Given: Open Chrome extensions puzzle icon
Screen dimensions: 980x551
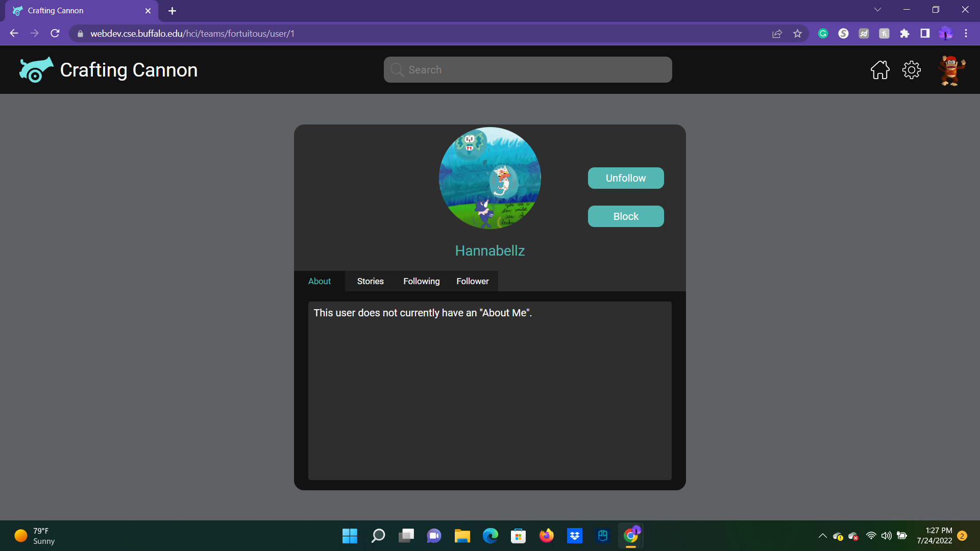Looking at the screenshot, I should click(x=904, y=34).
